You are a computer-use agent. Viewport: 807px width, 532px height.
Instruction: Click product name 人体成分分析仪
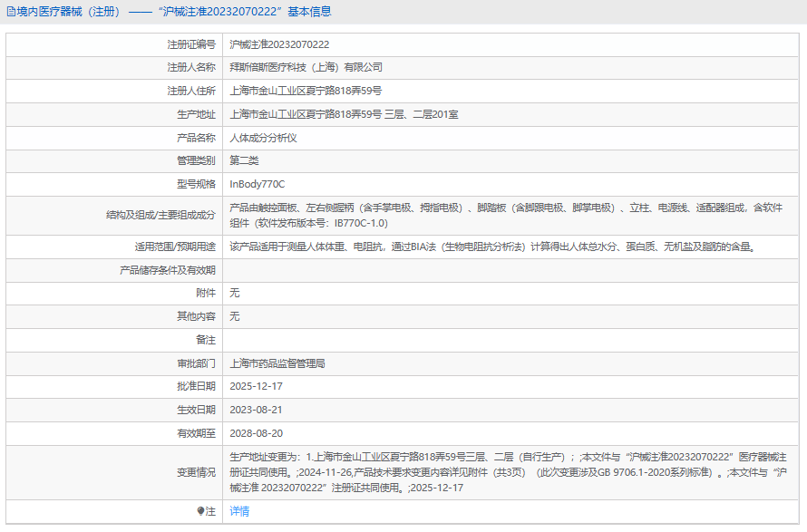pos(263,138)
